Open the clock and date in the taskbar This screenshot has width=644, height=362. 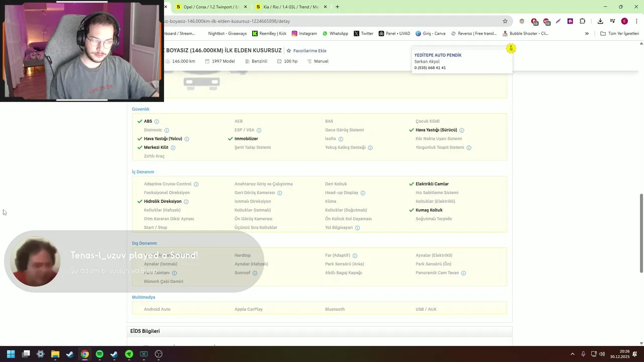tap(621, 354)
